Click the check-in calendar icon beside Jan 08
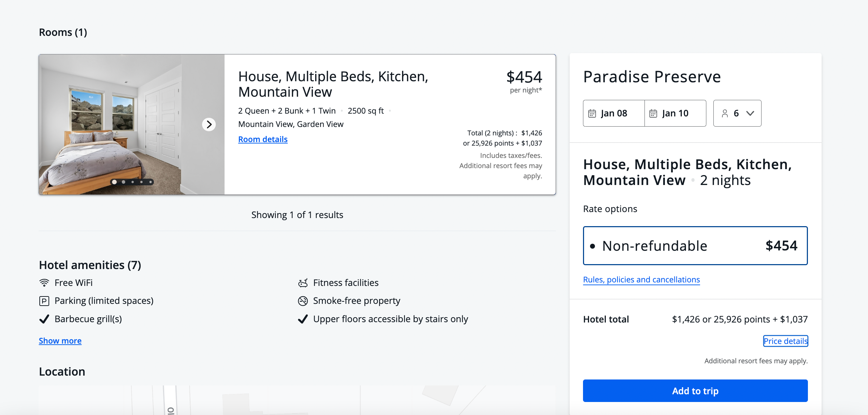868x415 pixels. point(592,114)
